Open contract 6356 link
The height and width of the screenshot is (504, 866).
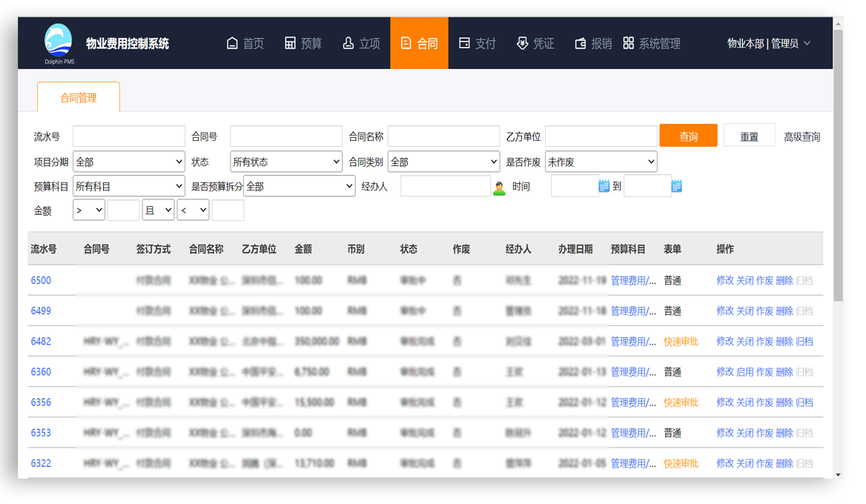coord(41,402)
